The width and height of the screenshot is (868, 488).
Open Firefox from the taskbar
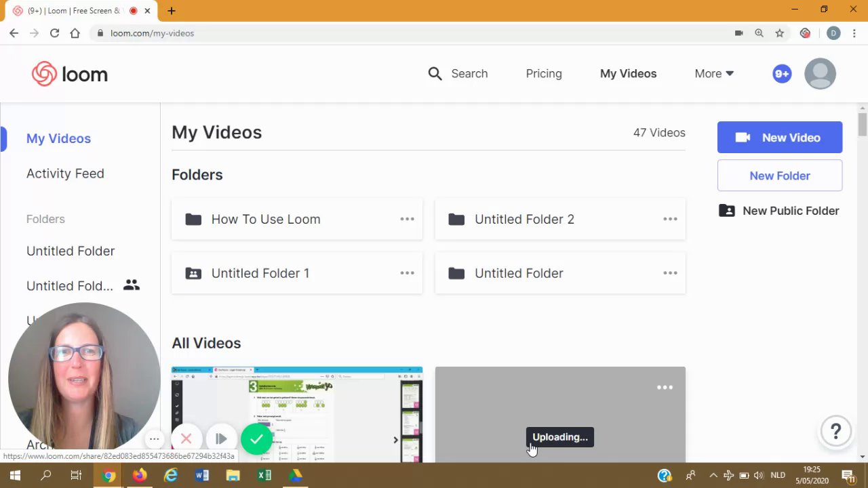(139, 475)
